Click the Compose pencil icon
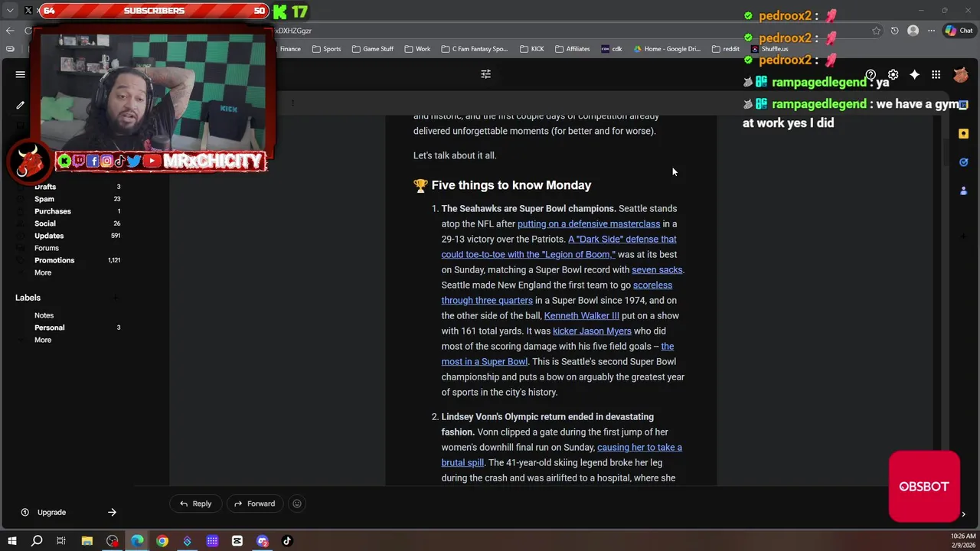 [21, 105]
